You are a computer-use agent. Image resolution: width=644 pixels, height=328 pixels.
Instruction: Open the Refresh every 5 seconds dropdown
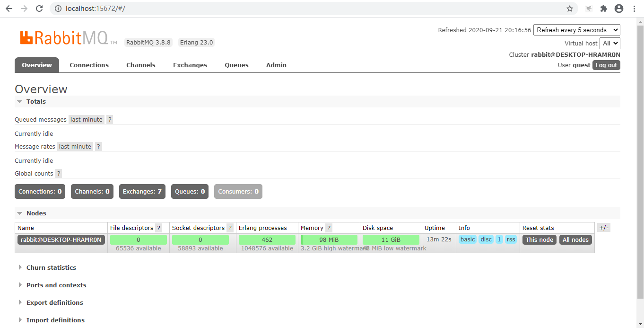[576, 30]
